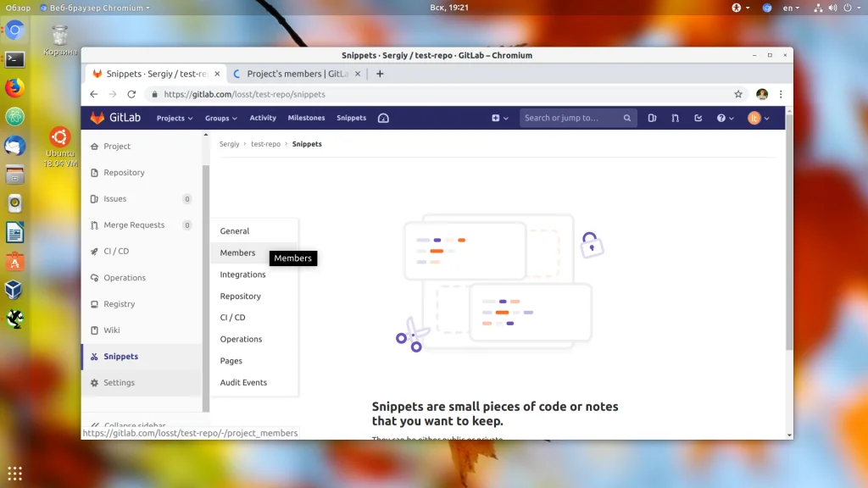Click the Snippets scissors icon in sidebar
This screenshot has width=868, height=488.
(94, 357)
